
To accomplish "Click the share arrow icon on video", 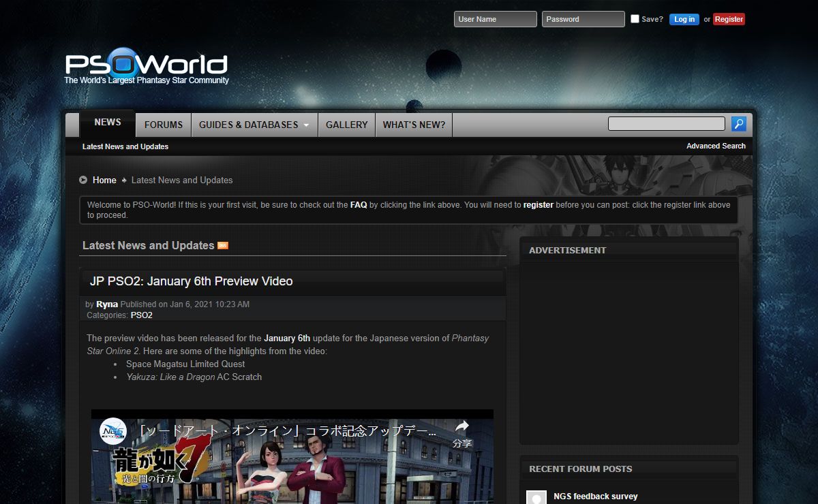I will pos(462,426).
